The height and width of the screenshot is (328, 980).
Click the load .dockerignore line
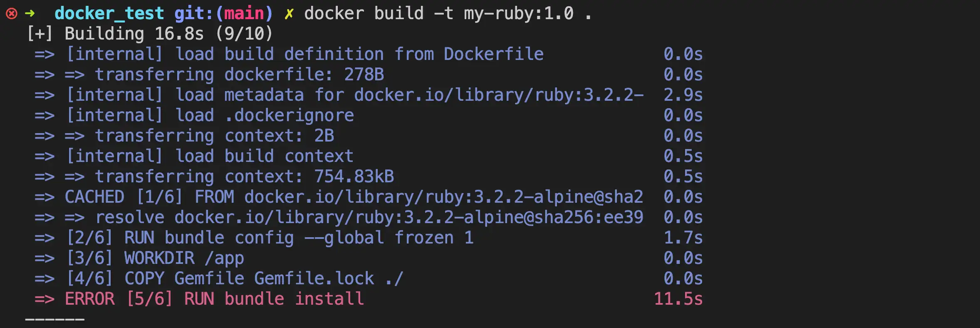pos(210,116)
